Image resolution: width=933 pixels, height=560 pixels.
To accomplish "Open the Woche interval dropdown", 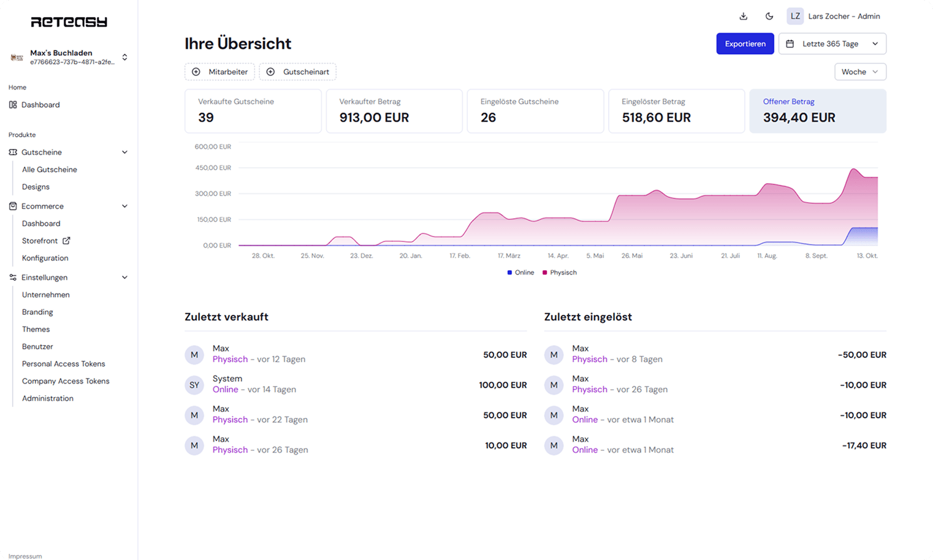I will (x=859, y=72).
